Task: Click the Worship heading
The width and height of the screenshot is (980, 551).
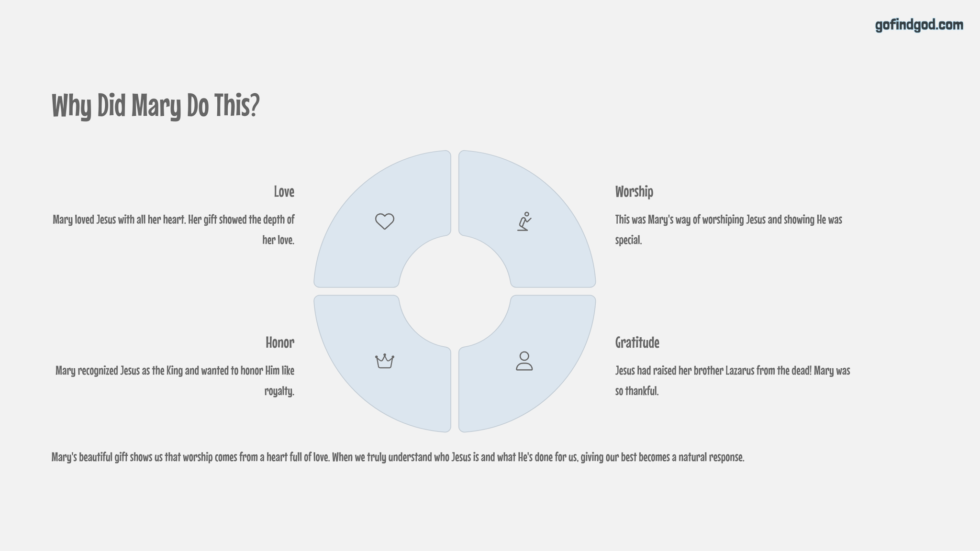Action: pos(634,192)
